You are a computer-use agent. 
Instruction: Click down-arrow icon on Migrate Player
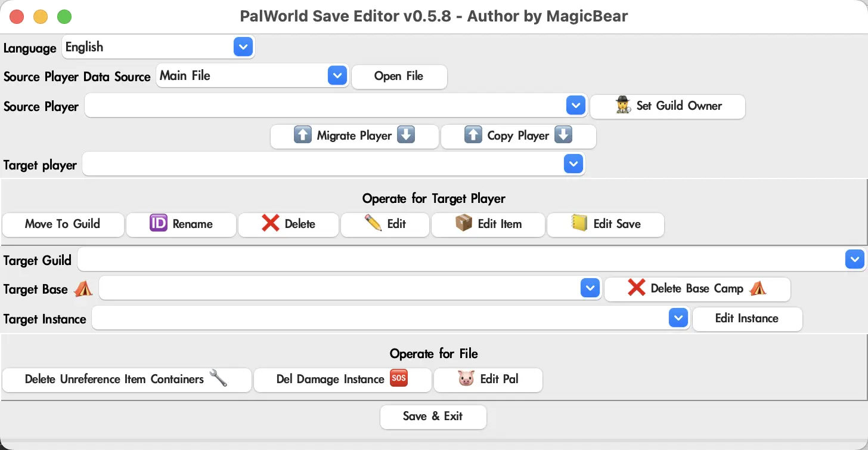(406, 135)
